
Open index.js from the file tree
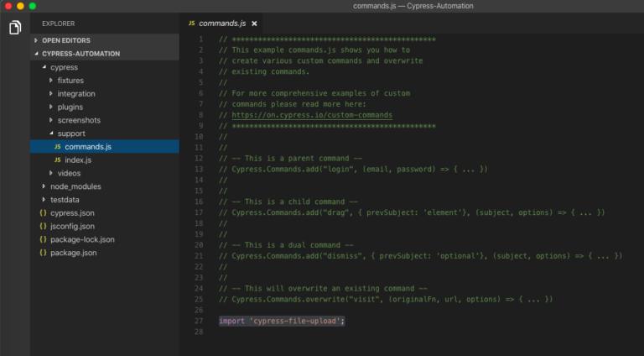tap(77, 160)
